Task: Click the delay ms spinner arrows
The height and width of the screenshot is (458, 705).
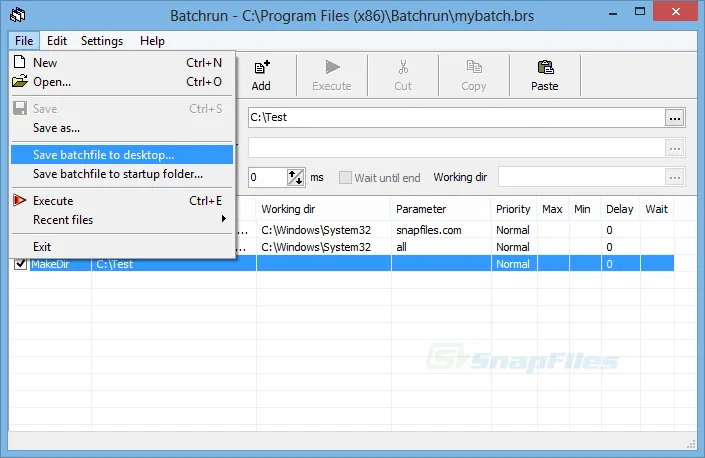Action: pyautogui.click(x=295, y=178)
